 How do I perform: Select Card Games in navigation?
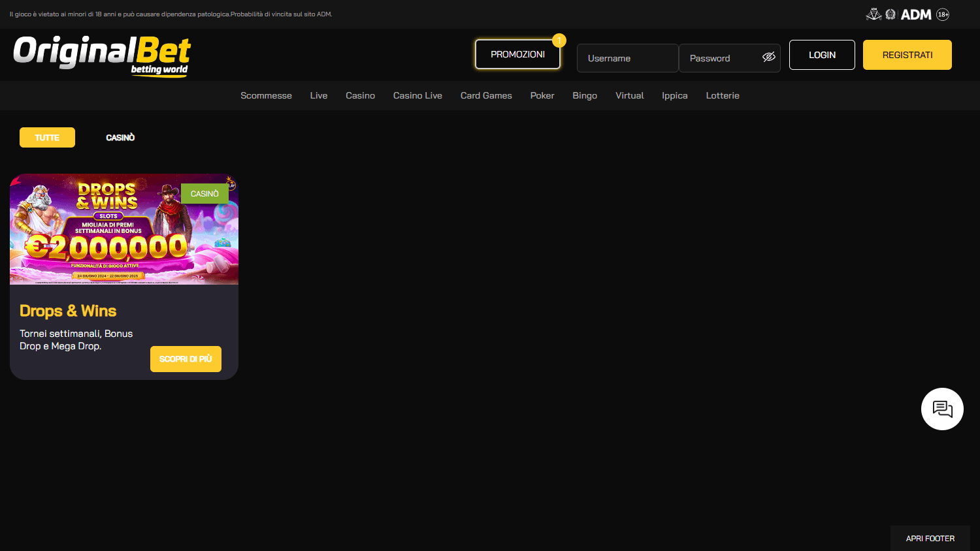tap(486, 95)
